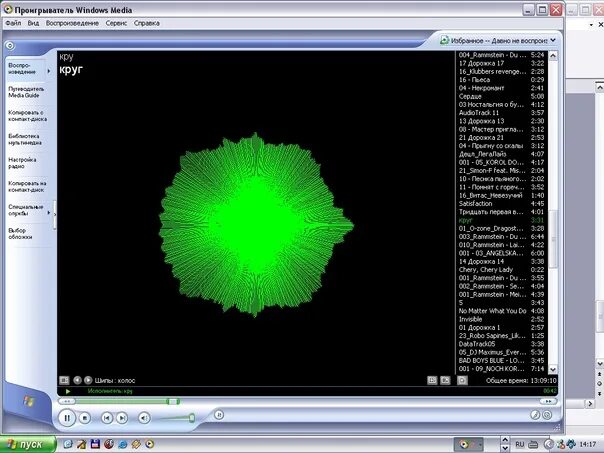Click the leftmost view button beside Общее время
Image resolution: width=604 pixels, height=453 pixels.
click(432, 380)
